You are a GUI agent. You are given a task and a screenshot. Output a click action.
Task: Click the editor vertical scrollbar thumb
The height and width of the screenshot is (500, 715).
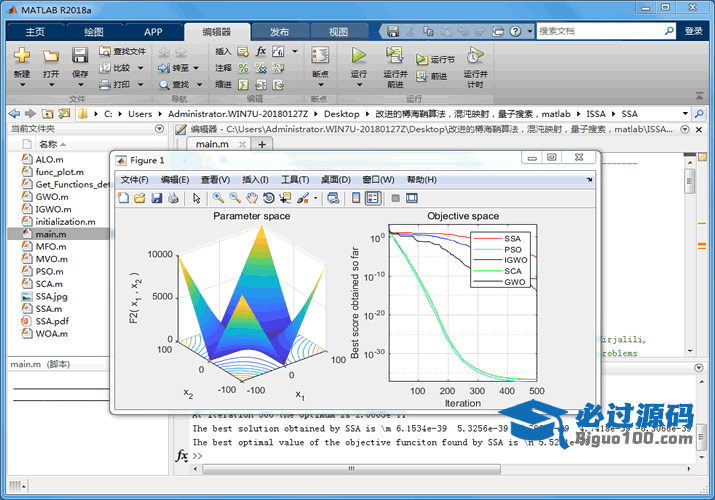689,181
